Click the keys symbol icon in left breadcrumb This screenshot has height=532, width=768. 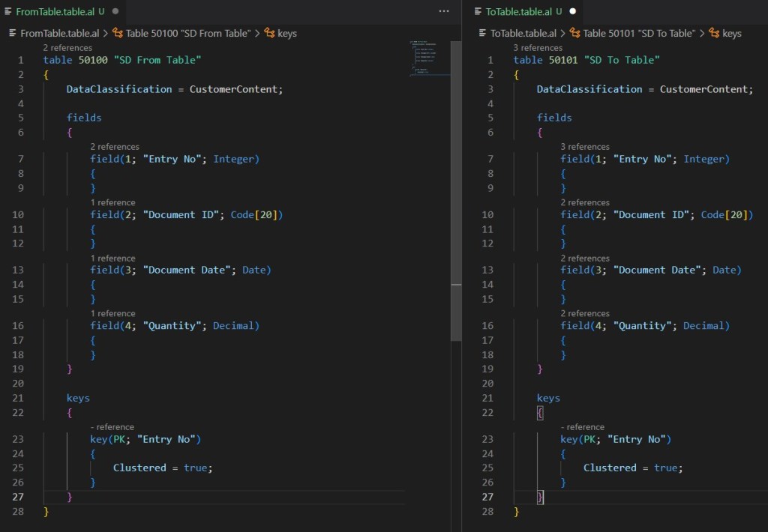(269, 34)
